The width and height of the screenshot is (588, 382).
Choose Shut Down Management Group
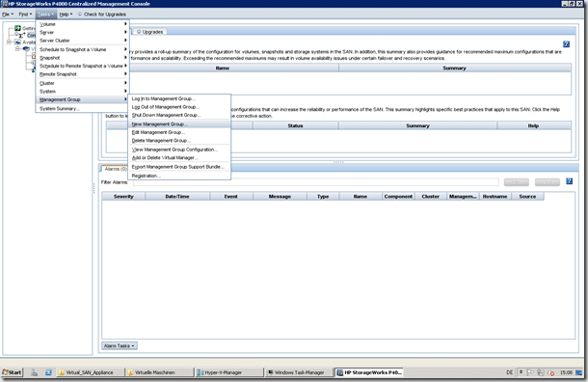click(179, 115)
